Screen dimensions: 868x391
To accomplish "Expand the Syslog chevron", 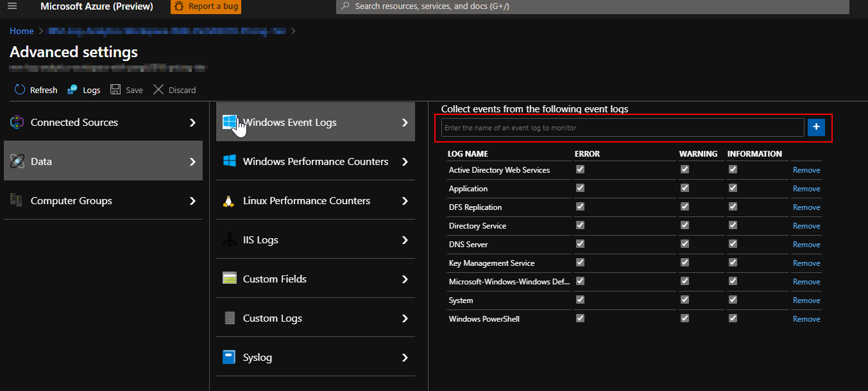I will [405, 358].
